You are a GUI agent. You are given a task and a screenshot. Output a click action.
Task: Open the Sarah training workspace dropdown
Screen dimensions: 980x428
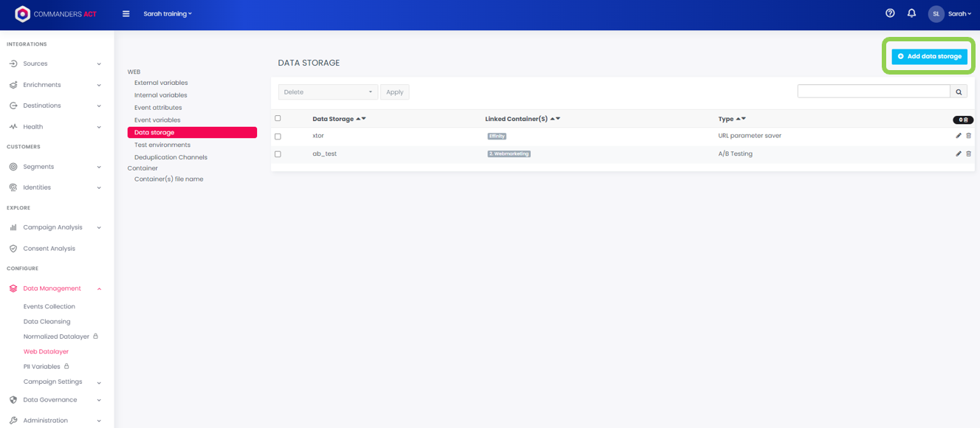(168, 14)
